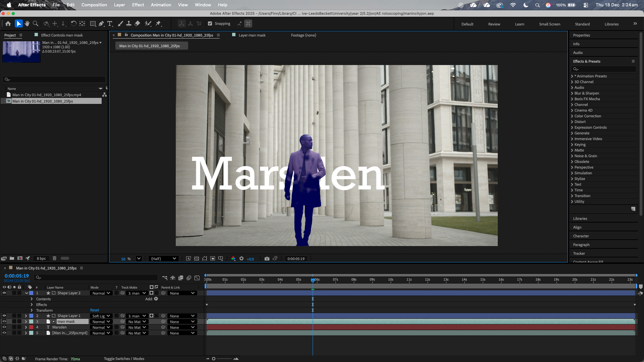Screen dimensions: 644x362
Task: Click the Take Snapshot camera icon
Action: pos(267,259)
